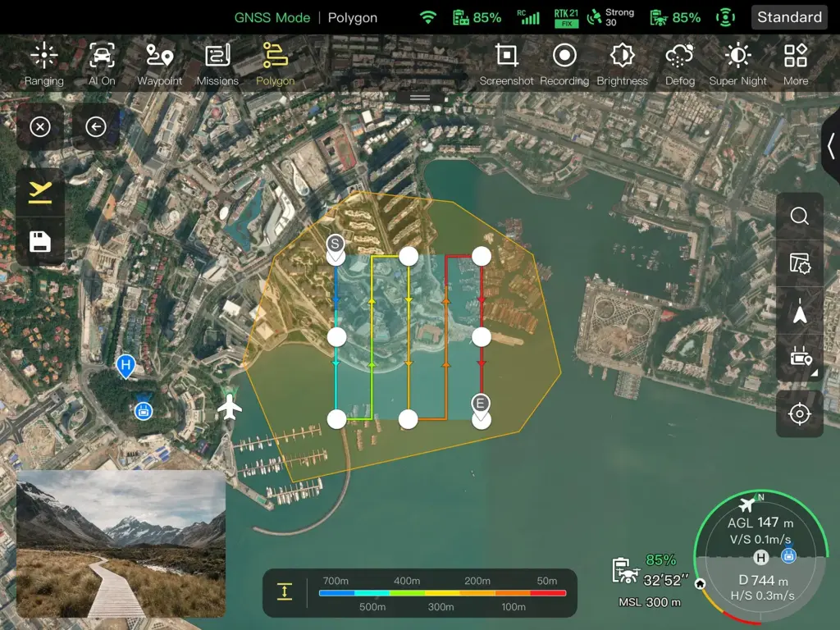Toggle the Defog feature
Image resolution: width=840 pixels, height=630 pixels.
point(679,64)
